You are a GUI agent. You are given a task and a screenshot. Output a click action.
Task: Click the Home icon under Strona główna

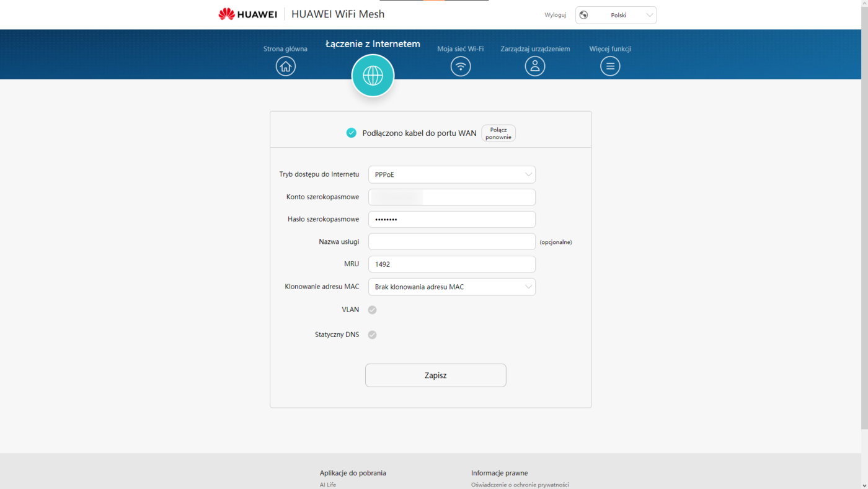click(x=286, y=66)
